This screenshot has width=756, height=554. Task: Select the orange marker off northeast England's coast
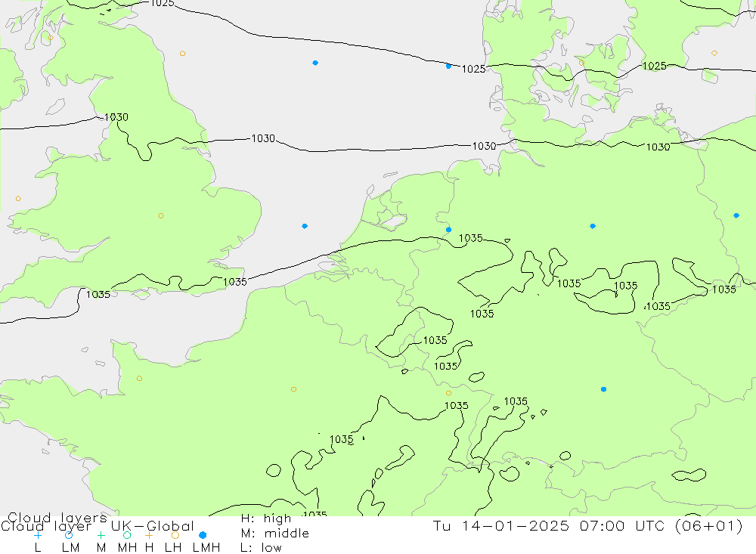coord(182,54)
